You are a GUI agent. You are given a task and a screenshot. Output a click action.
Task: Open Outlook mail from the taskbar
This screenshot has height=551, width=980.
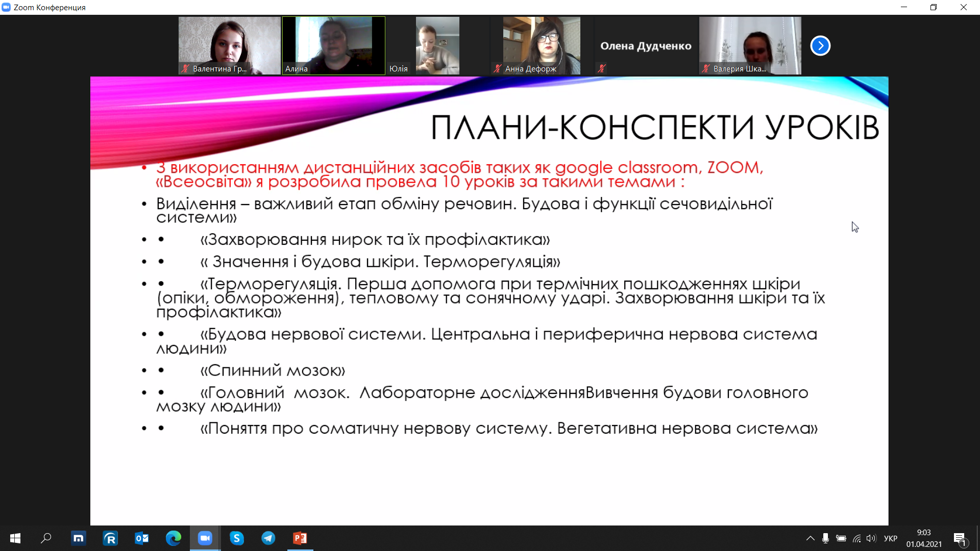pyautogui.click(x=142, y=538)
